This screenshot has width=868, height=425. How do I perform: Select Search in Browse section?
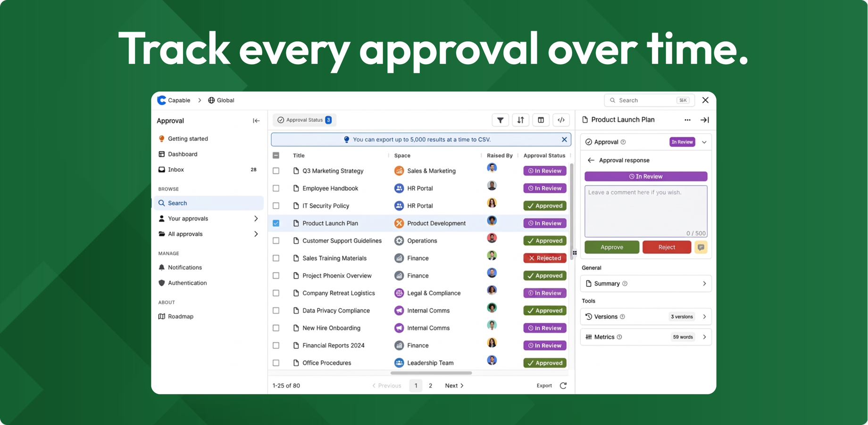pos(209,203)
